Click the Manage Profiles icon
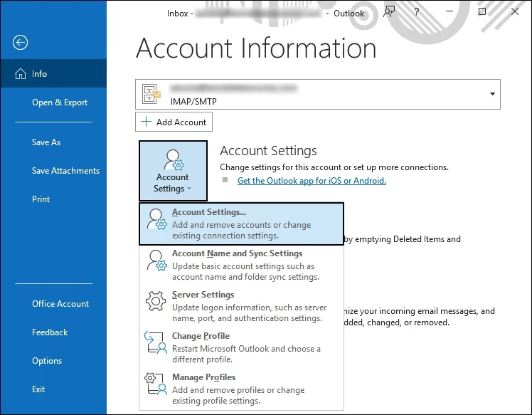This screenshot has height=415, width=532. [x=155, y=384]
